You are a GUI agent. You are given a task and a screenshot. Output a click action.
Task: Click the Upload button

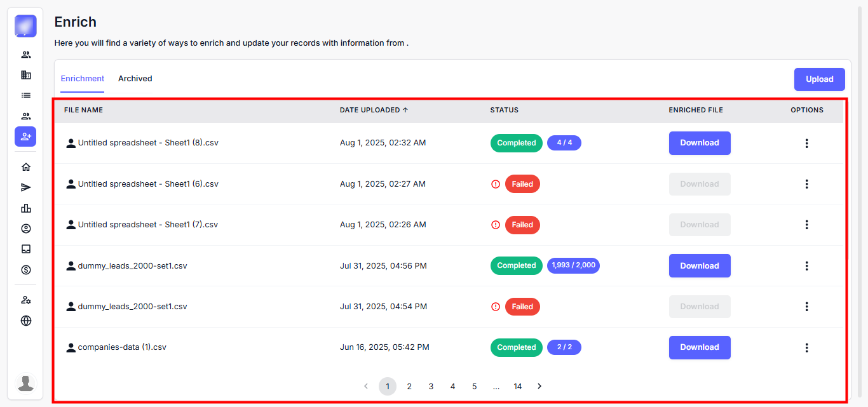point(819,79)
